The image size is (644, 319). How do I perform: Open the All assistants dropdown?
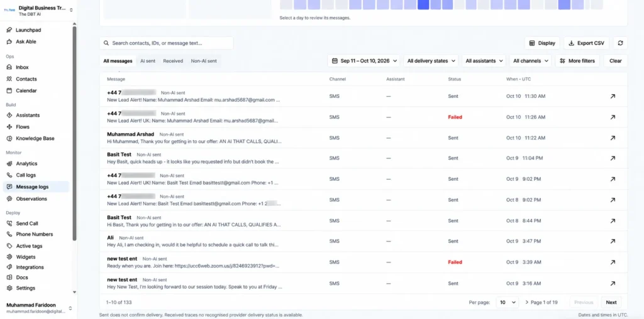pyautogui.click(x=484, y=61)
